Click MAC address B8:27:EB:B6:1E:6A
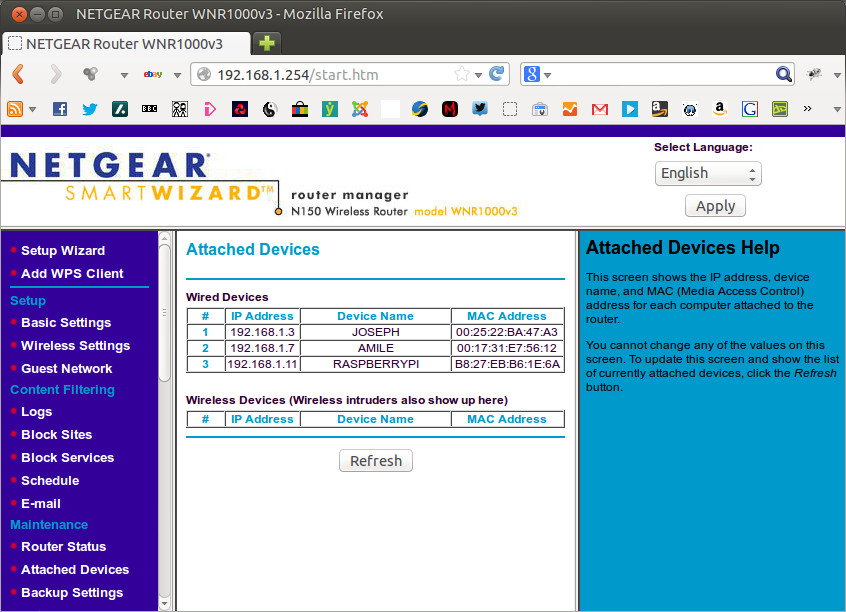 pos(507,364)
